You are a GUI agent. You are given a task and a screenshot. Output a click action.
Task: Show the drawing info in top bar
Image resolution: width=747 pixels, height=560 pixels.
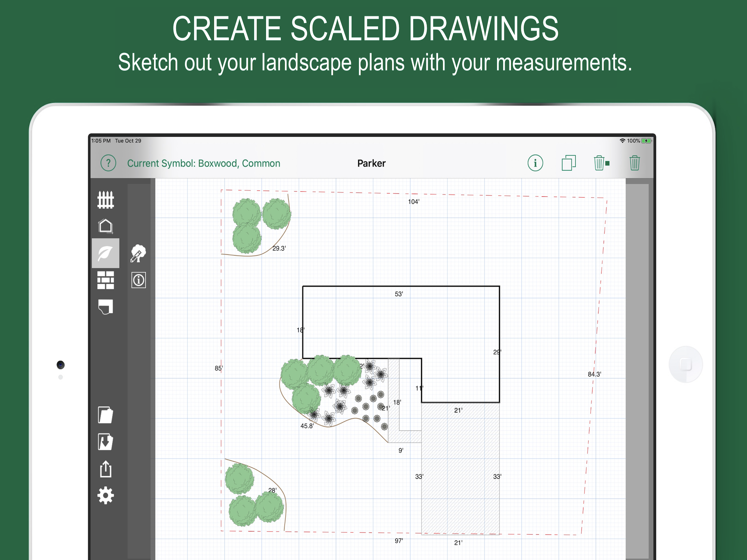click(x=535, y=164)
